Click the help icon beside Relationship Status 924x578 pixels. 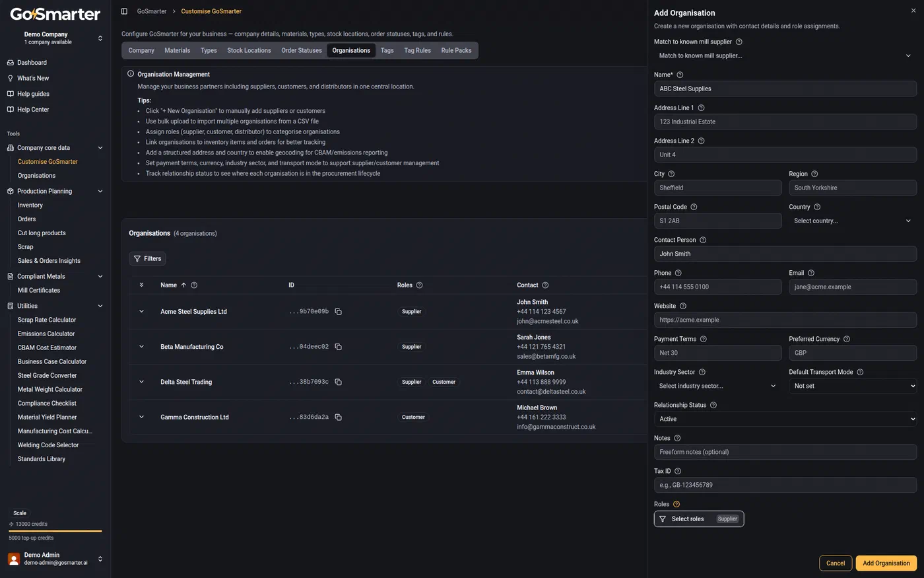713,405
